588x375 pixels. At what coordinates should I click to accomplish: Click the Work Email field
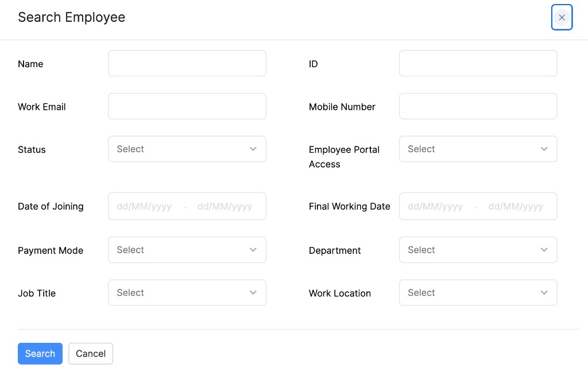point(187,106)
